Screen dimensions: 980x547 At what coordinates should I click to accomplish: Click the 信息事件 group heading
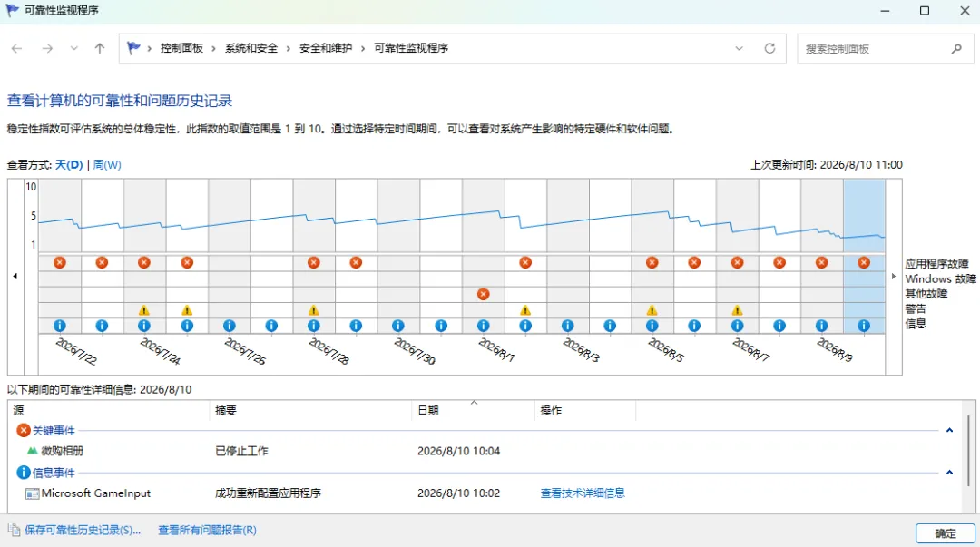point(54,473)
